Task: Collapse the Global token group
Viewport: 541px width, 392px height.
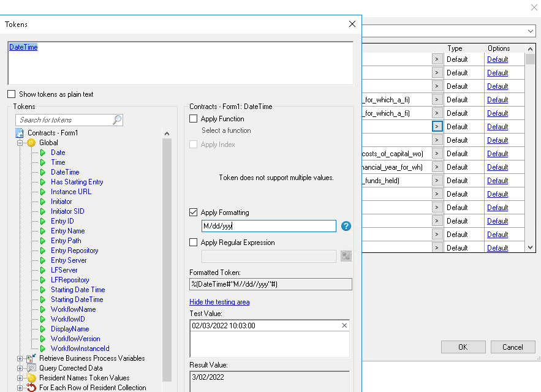Action: tap(20, 142)
